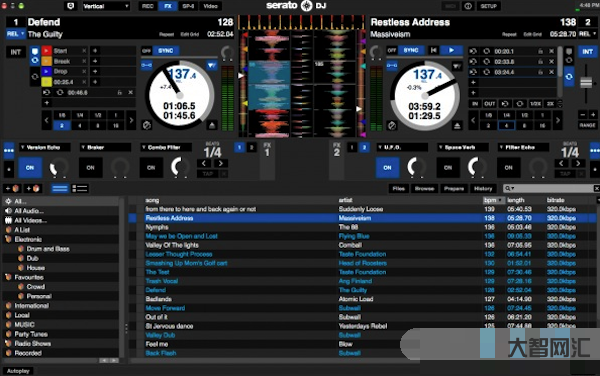Enable INT mode on deck 1

pyautogui.click(x=16, y=52)
